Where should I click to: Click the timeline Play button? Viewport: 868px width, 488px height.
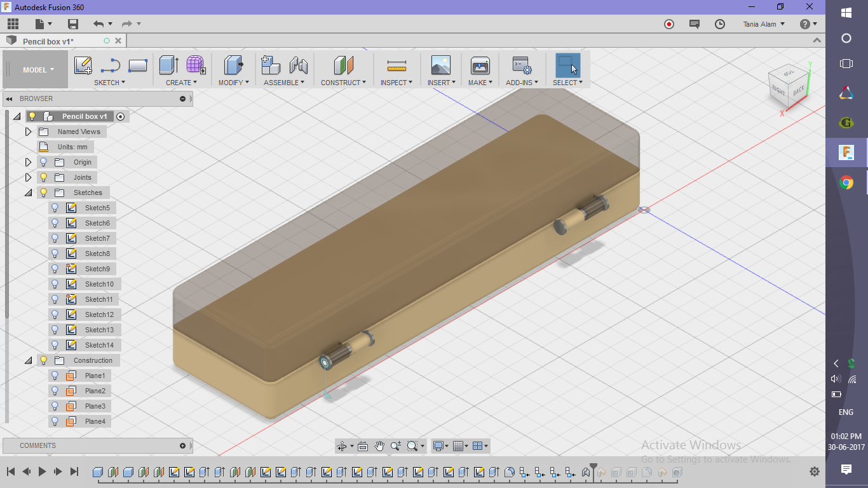point(43,471)
